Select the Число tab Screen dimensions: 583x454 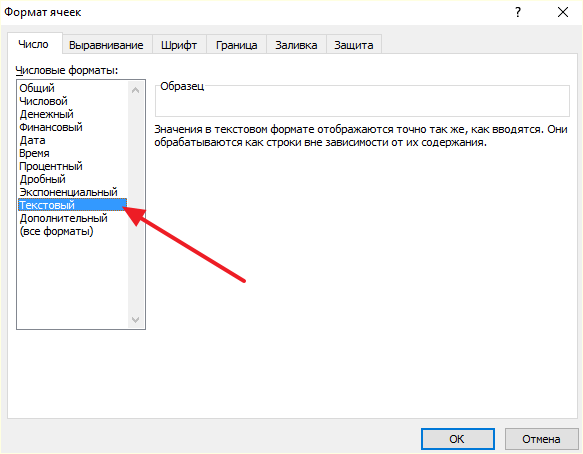pos(33,44)
